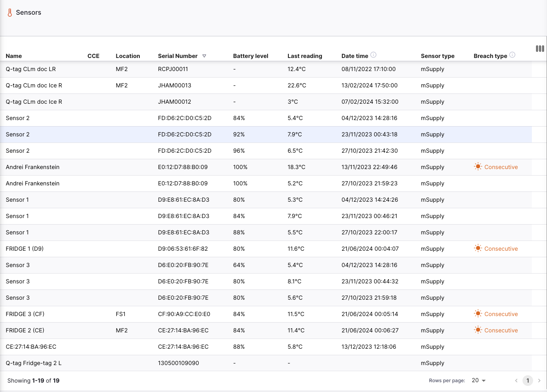
Task: Sort by Last reading column header
Action: [x=305, y=56]
